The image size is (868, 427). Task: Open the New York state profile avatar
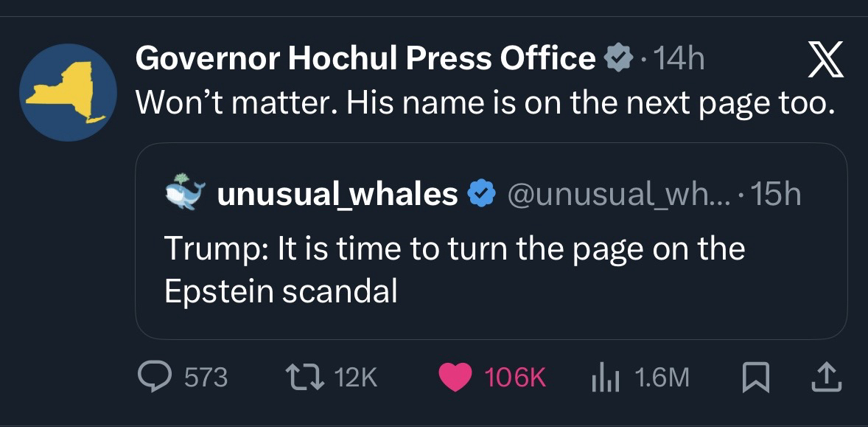pyautogui.click(x=67, y=91)
